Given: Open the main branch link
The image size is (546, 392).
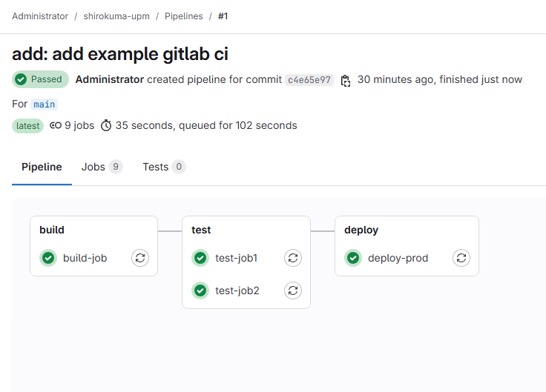Looking at the screenshot, I should click(45, 104).
